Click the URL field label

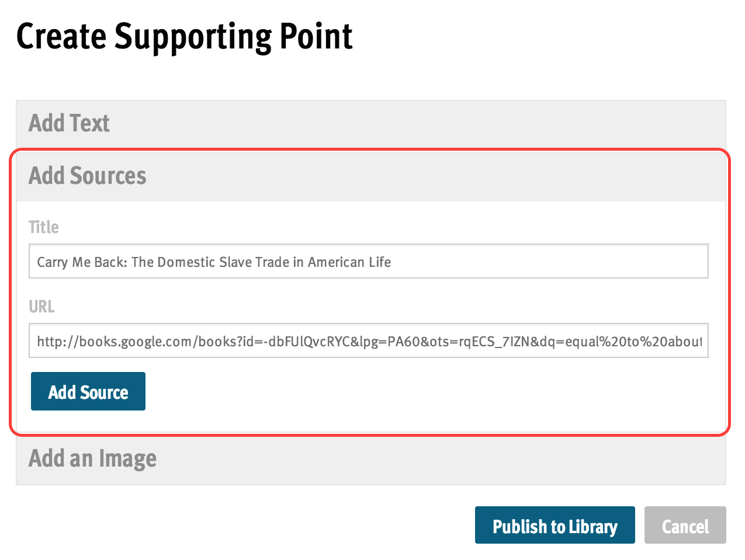click(x=41, y=307)
